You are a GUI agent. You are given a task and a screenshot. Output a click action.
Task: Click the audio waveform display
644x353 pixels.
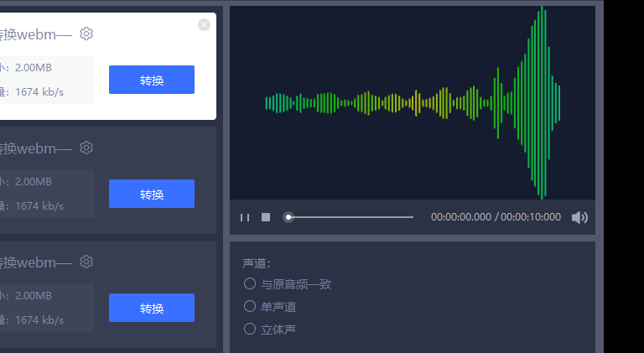point(413,102)
